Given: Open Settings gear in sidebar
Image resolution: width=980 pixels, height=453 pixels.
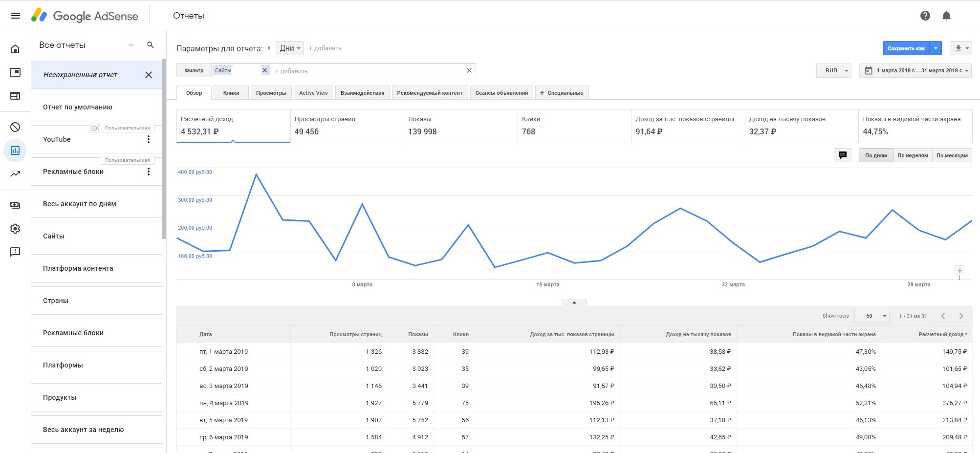Looking at the screenshot, I should point(15,229).
